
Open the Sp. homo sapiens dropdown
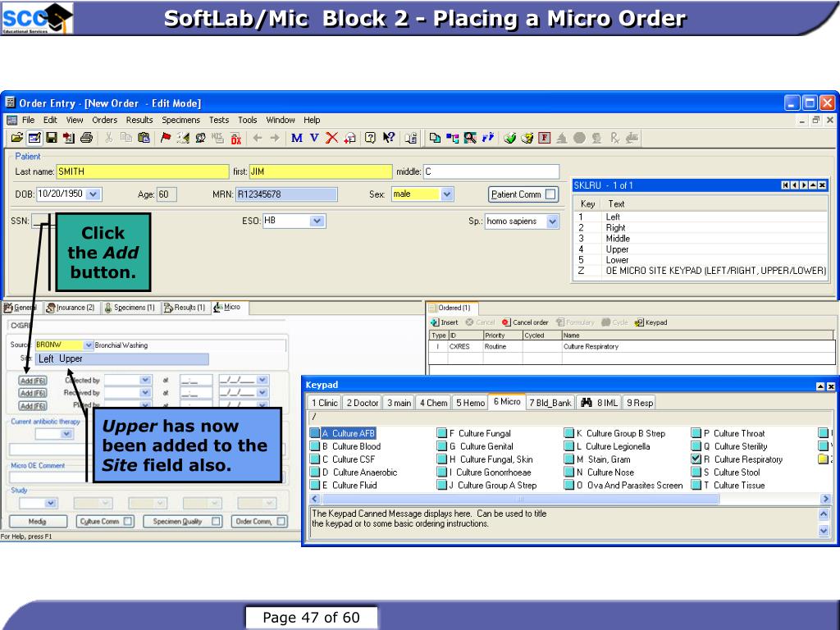pos(552,221)
